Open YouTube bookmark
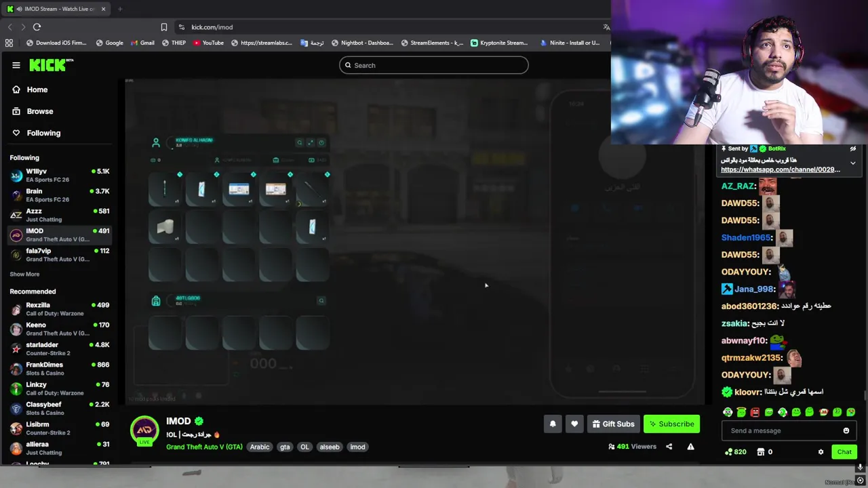868x488 pixels. point(208,43)
